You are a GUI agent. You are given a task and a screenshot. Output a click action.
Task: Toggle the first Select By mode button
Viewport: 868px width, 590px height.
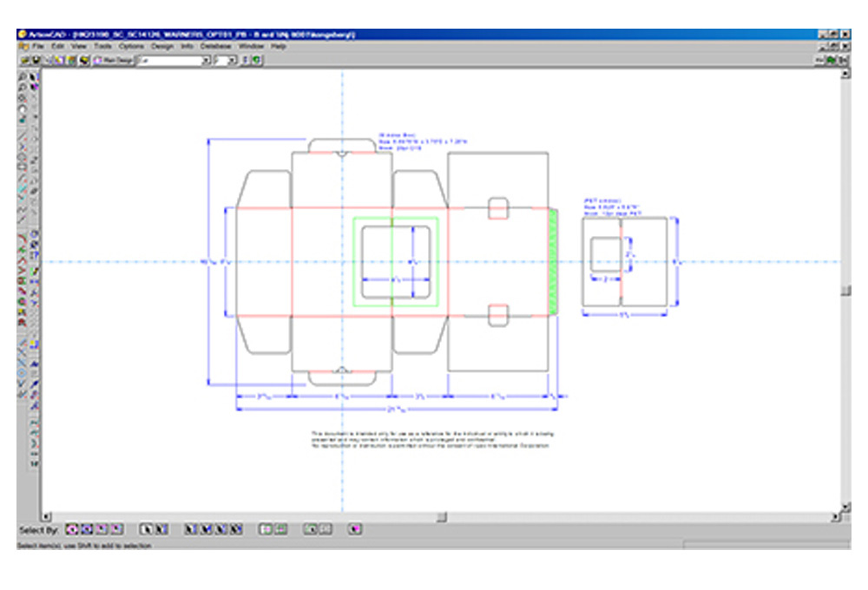(73, 528)
